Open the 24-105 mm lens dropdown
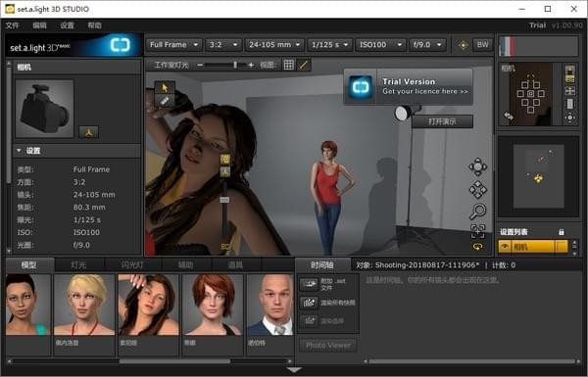 (274, 45)
